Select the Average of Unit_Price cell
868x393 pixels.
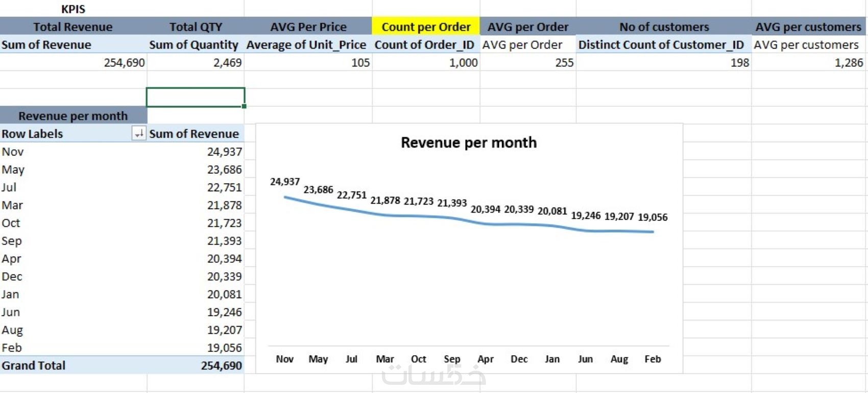(x=306, y=45)
